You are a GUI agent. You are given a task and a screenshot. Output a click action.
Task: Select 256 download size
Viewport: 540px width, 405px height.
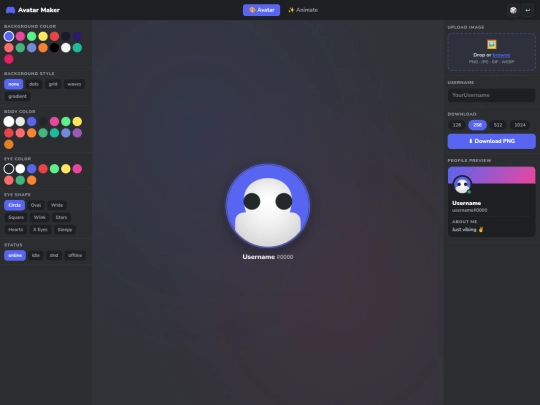477,125
